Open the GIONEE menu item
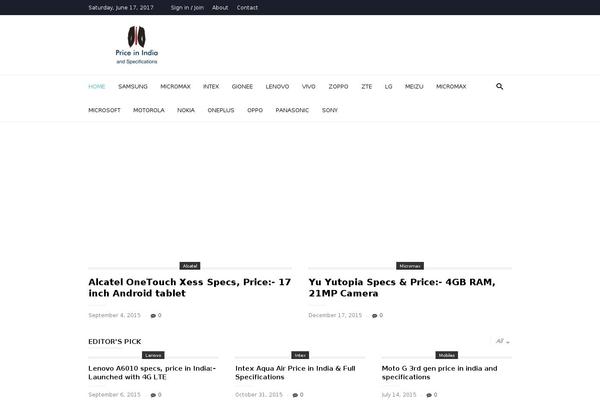 coord(242,87)
